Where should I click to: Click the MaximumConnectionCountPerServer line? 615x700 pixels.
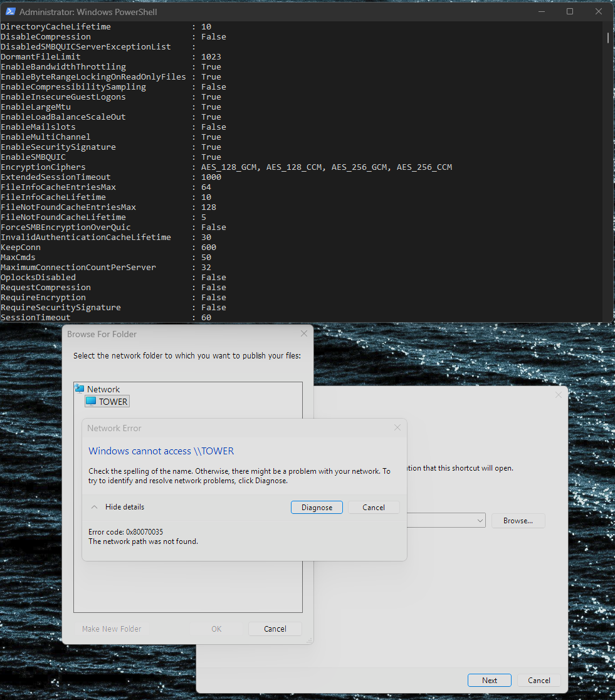pyautogui.click(x=106, y=268)
